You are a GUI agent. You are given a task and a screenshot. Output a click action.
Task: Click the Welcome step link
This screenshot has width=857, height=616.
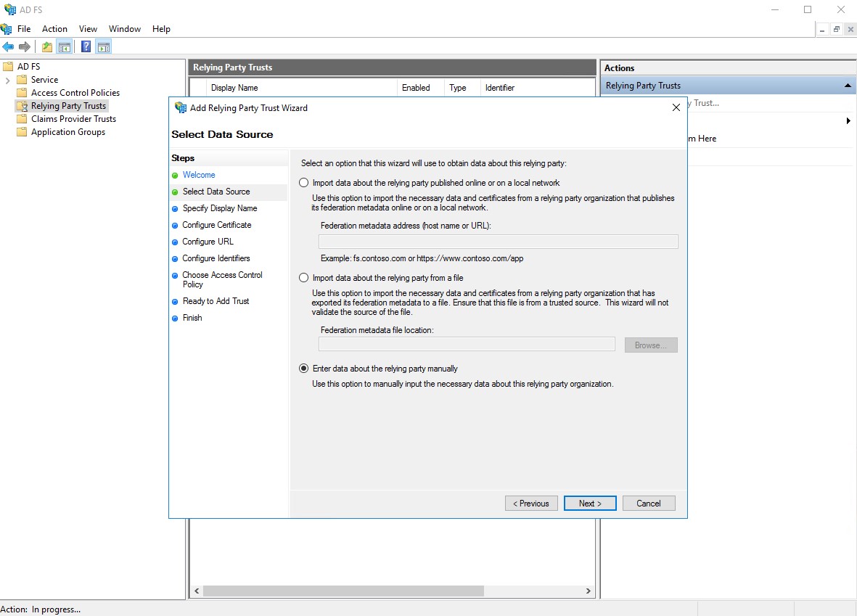[199, 175]
